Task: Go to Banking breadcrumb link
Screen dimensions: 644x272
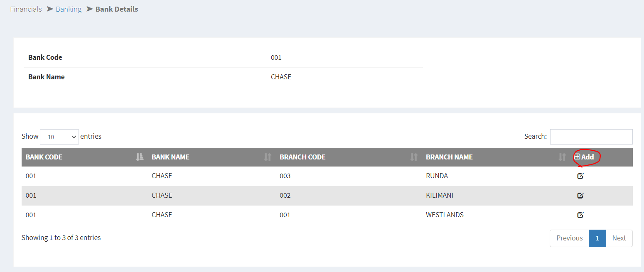Action: 69,9
